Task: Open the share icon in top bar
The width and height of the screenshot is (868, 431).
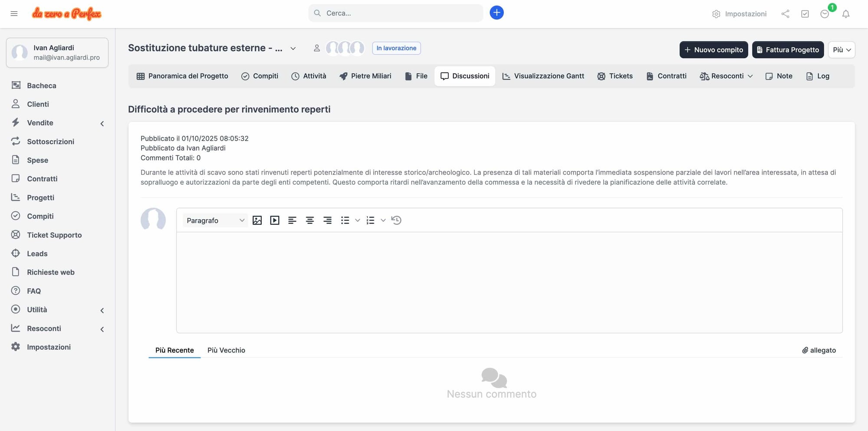Action: (785, 14)
